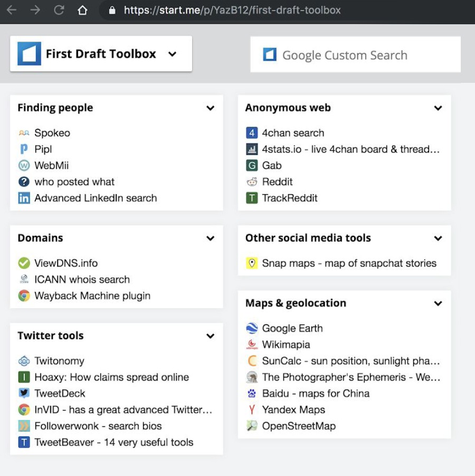Collapse the Finding people widget chevron
475x476 pixels.
pos(211,108)
